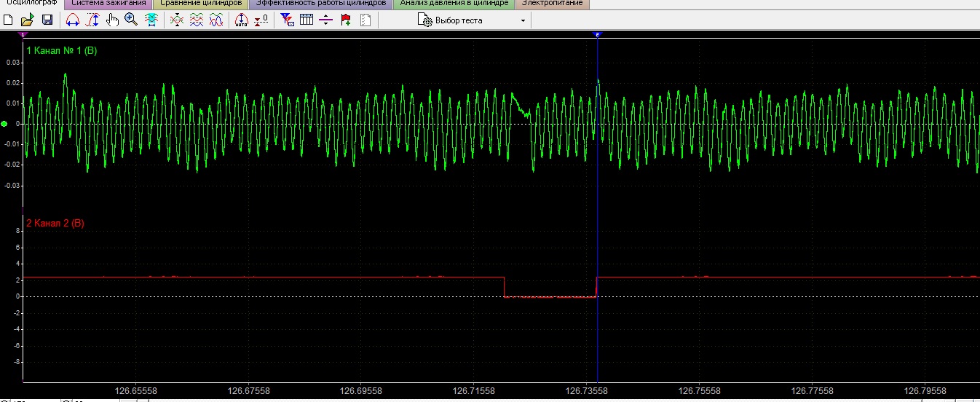Click the green zero-level dot of channel 1
Screen dimensions: 980x402
click(x=4, y=124)
